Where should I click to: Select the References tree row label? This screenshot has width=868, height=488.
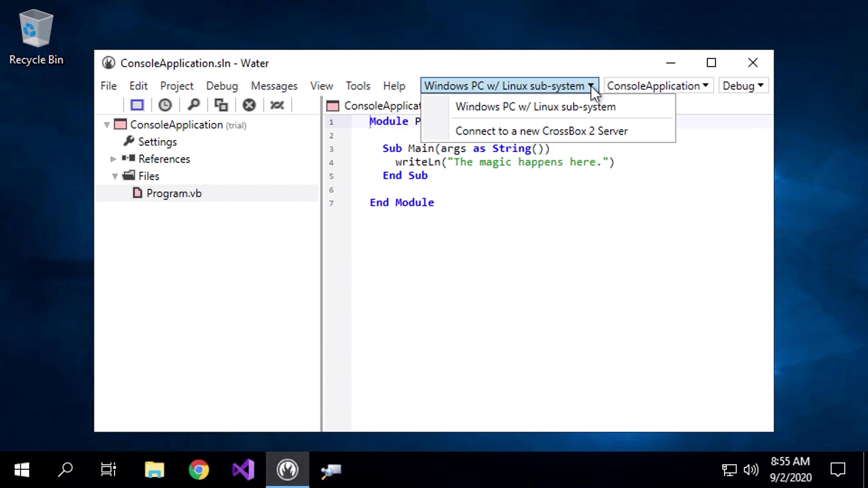click(164, 159)
